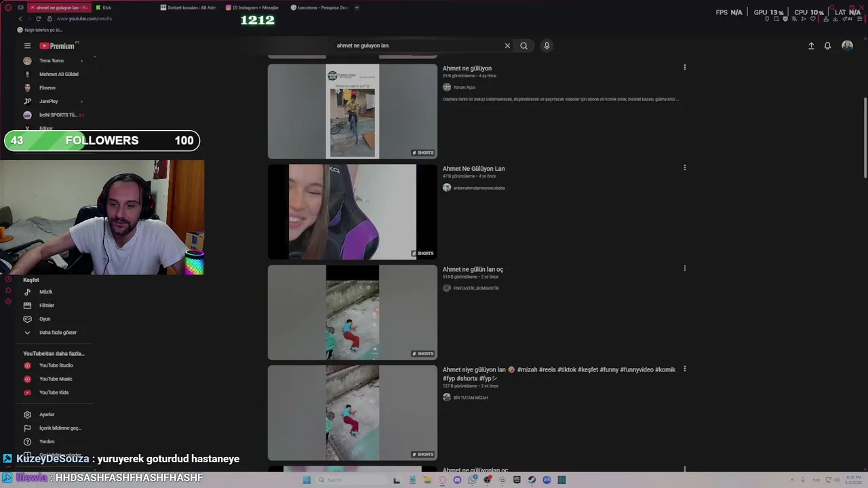This screenshot has height=488, width=868.
Task: Open the Yorum Açısı channel
Action: (x=465, y=87)
